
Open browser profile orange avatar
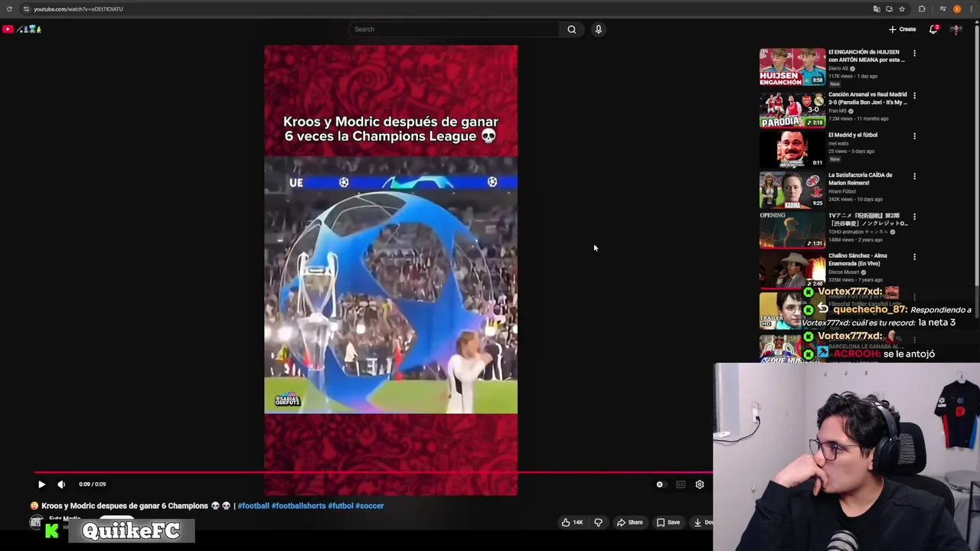pos(957,9)
